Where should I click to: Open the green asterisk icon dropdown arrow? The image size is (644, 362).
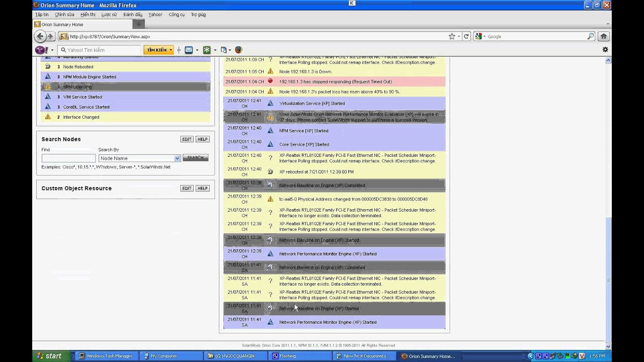pyautogui.click(x=215, y=50)
